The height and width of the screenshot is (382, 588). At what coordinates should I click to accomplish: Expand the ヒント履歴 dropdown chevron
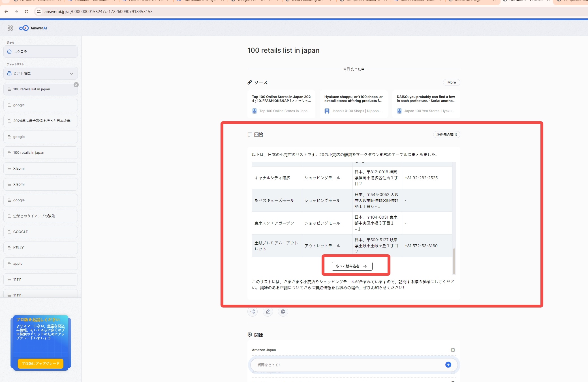coord(72,74)
